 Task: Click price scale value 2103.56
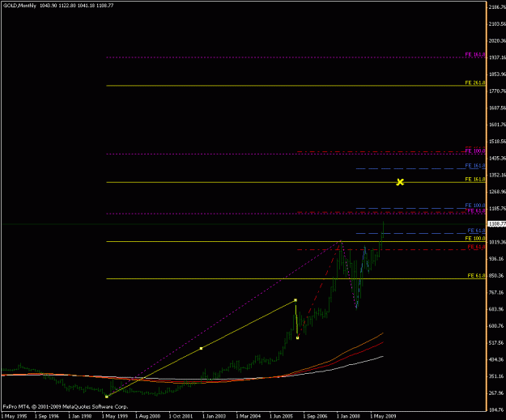pos(497,23)
